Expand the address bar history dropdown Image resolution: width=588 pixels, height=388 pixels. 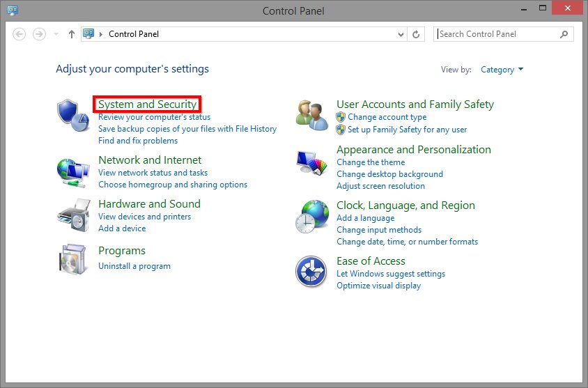tap(401, 35)
